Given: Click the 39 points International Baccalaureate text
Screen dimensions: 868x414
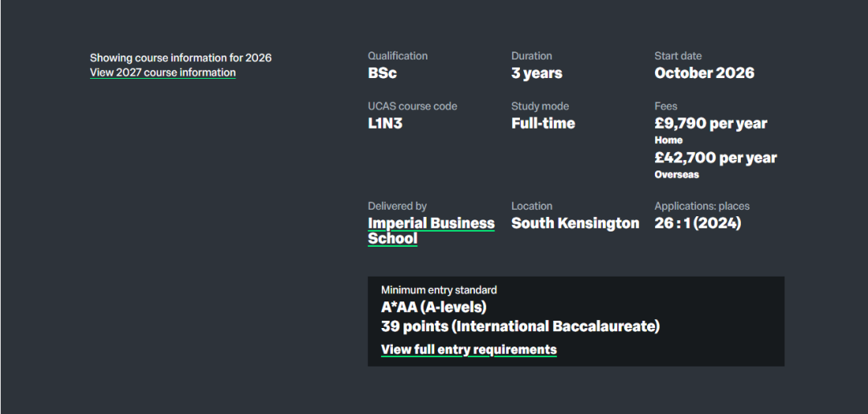Looking at the screenshot, I should (520, 326).
